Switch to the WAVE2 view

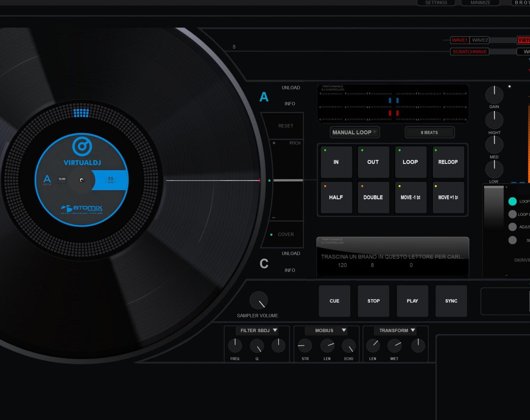click(479, 40)
